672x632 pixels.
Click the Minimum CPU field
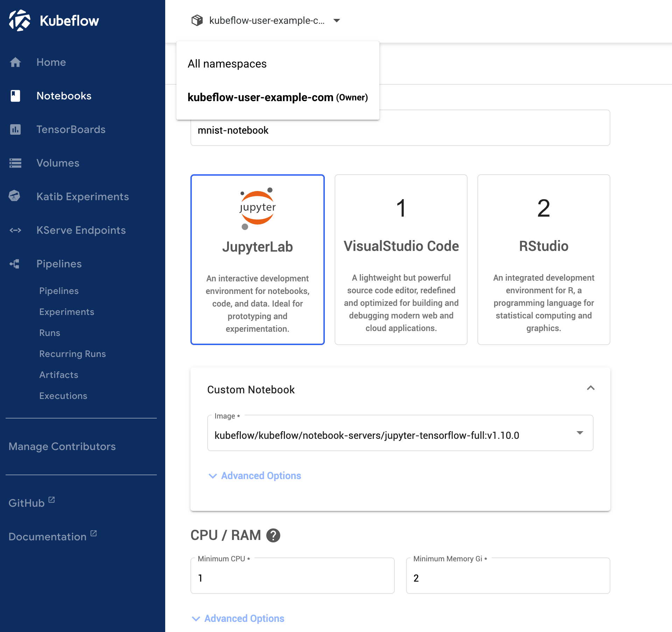coord(293,576)
